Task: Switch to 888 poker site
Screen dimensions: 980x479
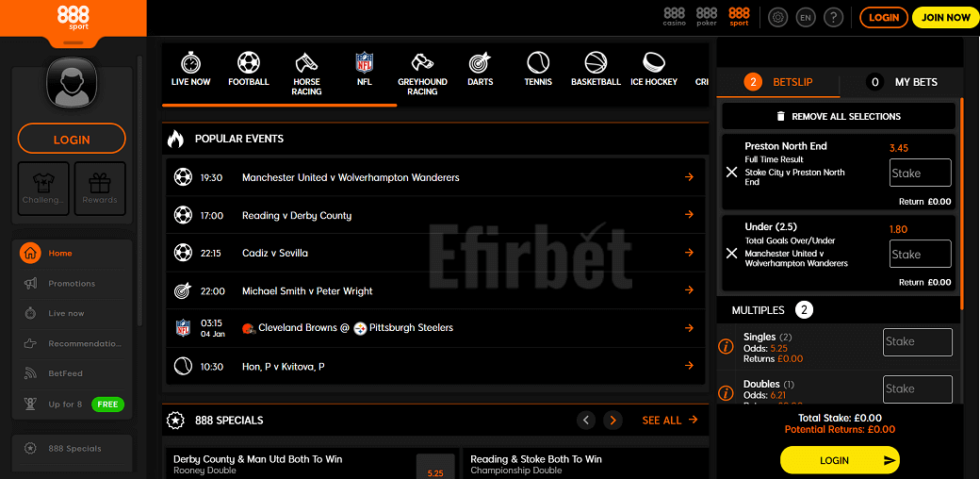Action: [706, 17]
